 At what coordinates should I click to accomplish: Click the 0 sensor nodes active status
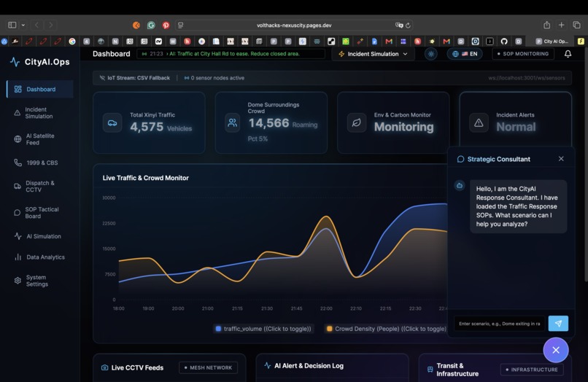[214, 78]
